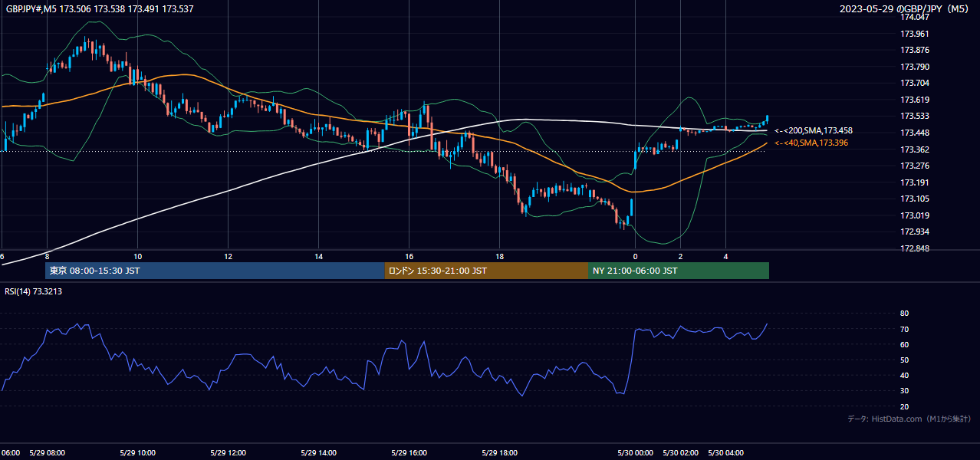The height and width of the screenshot is (460, 980).
Task: Click the <-<200,SMA,173.458 label
Action: (x=814, y=131)
